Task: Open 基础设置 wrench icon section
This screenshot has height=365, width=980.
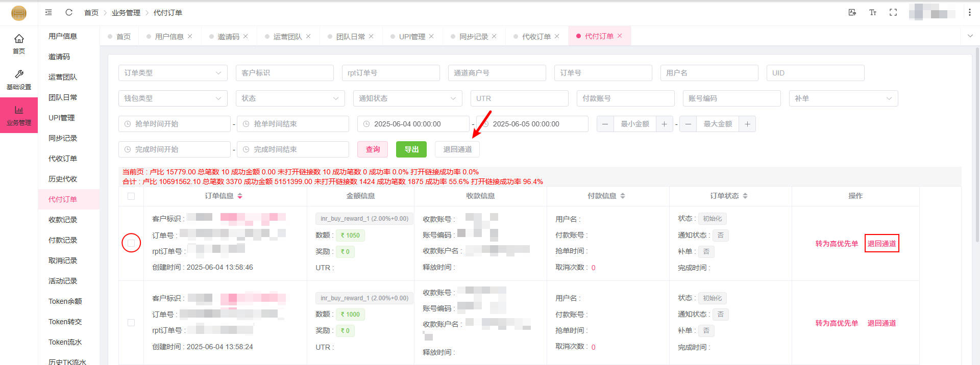Action: [19, 80]
